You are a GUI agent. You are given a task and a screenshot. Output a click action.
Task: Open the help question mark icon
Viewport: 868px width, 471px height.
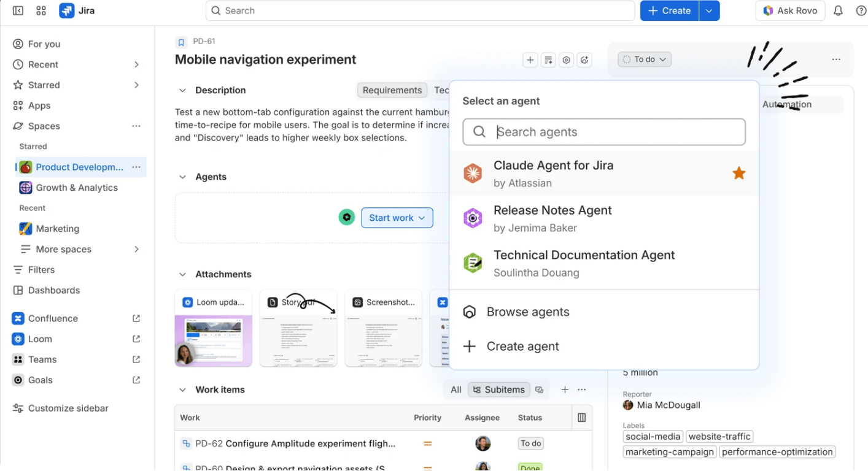pos(861,10)
